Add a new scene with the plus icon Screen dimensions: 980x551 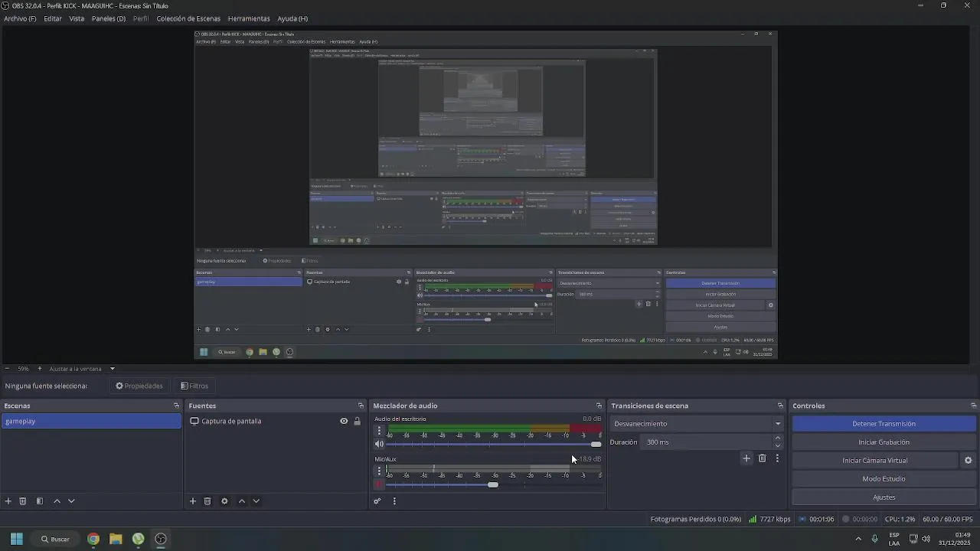coord(8,501)
